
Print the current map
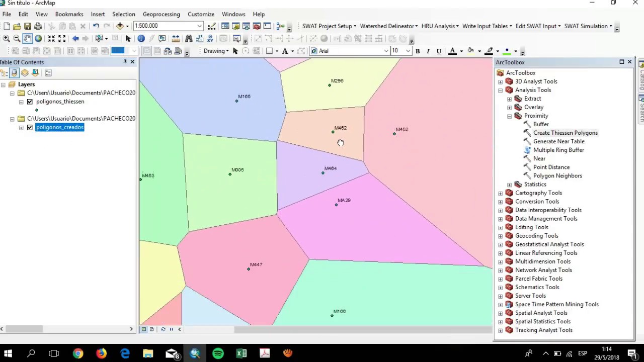[38, 26]
